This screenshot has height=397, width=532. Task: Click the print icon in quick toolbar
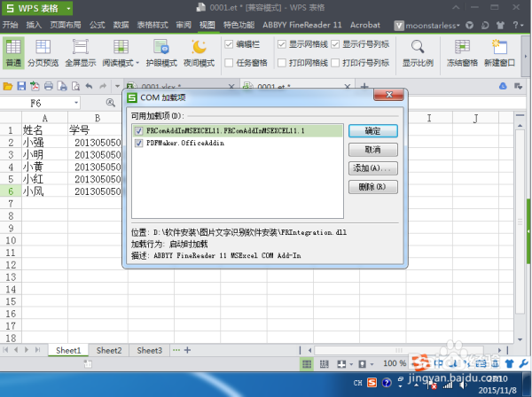(49, 87)
